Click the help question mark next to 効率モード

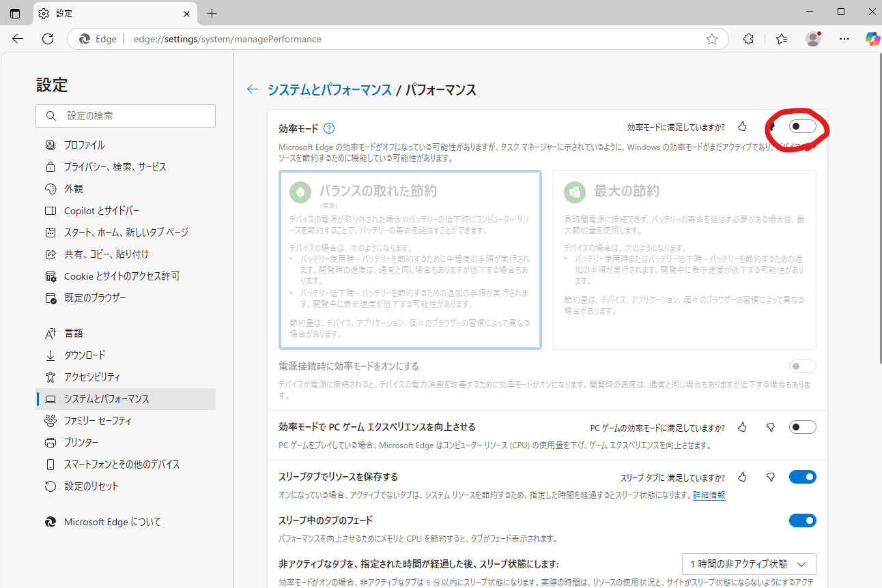click(329, 128)
